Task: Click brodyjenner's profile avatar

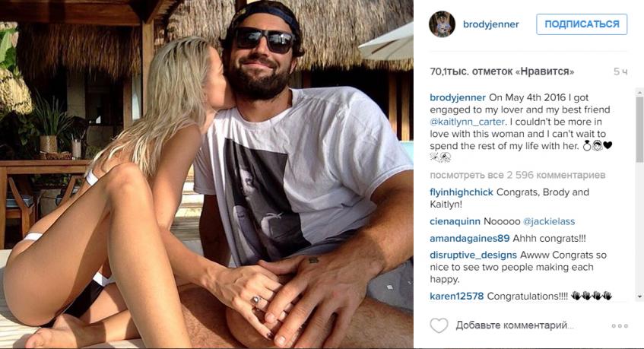Action: [x=442, y=24]
